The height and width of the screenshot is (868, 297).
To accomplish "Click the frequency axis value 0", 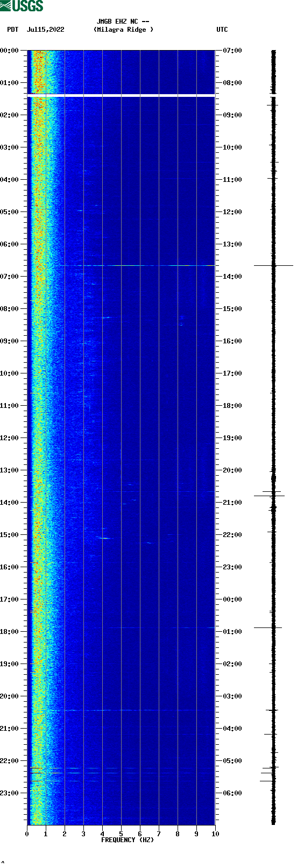I will click(x=27, y=834).
